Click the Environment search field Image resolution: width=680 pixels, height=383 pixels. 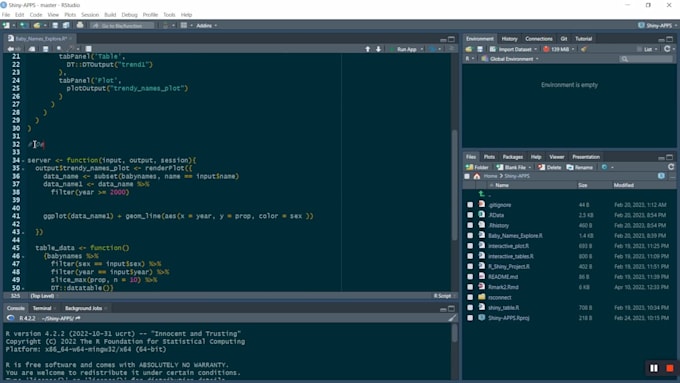[647, 59]
